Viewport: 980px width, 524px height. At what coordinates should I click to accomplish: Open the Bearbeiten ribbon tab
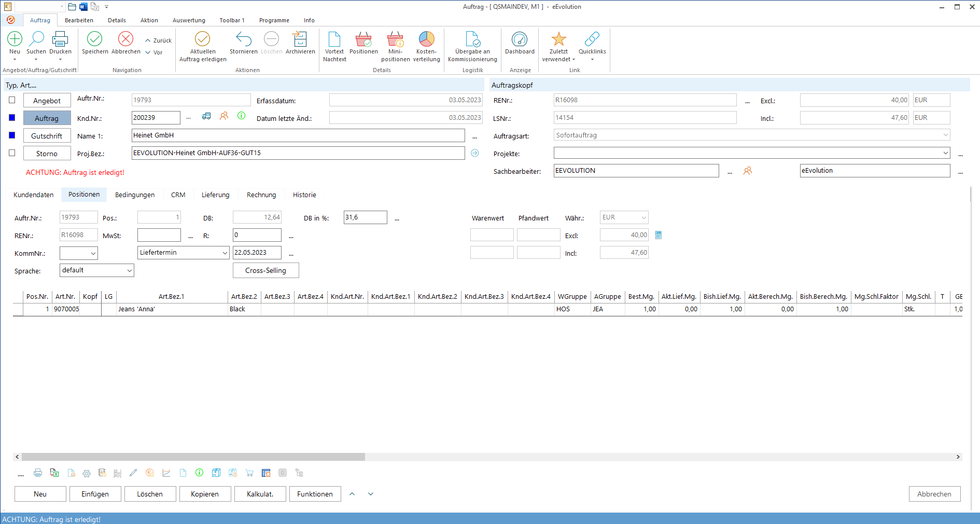[79, 20]
